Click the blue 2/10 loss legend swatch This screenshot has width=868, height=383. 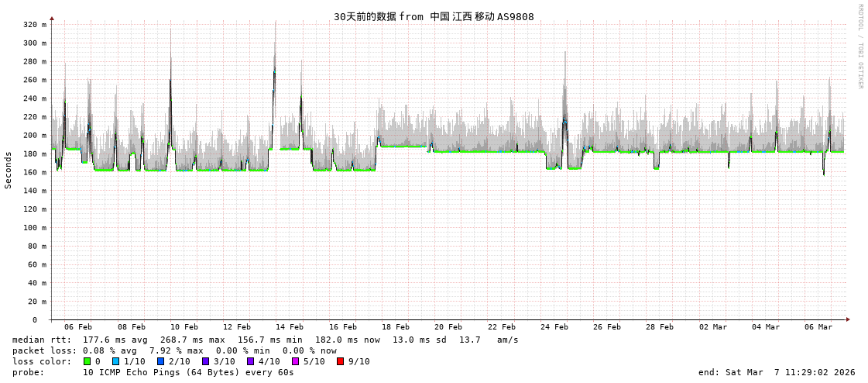[161, 361]
